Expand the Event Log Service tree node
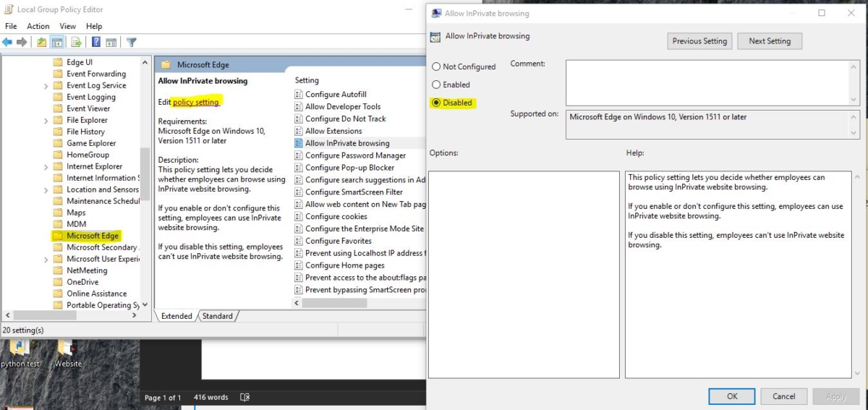 coord(46,85)
